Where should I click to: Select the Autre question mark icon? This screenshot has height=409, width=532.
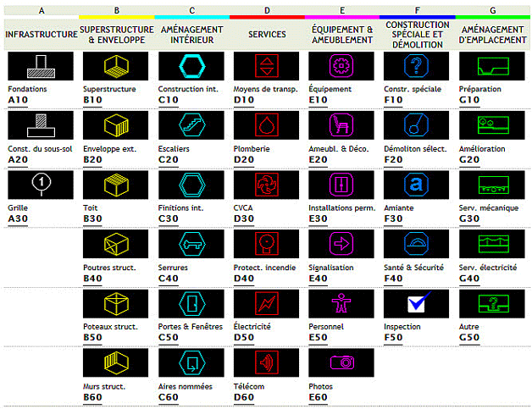[492, 303]
